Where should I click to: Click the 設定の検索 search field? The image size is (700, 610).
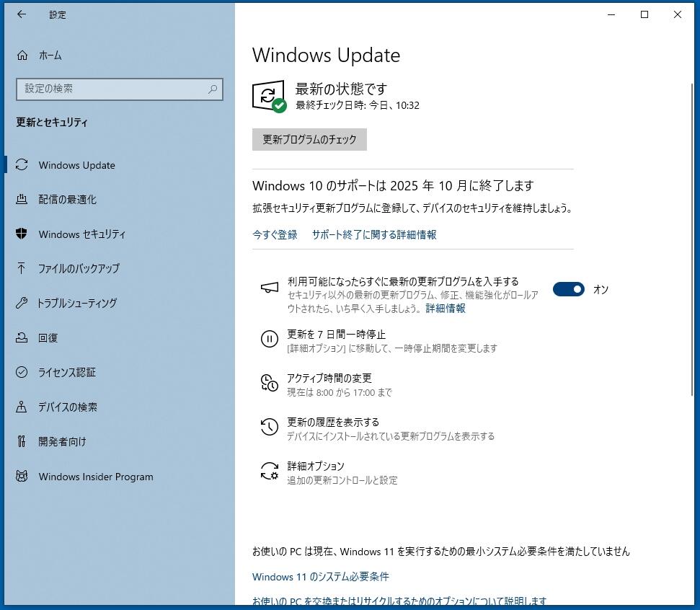pos(120,89)
